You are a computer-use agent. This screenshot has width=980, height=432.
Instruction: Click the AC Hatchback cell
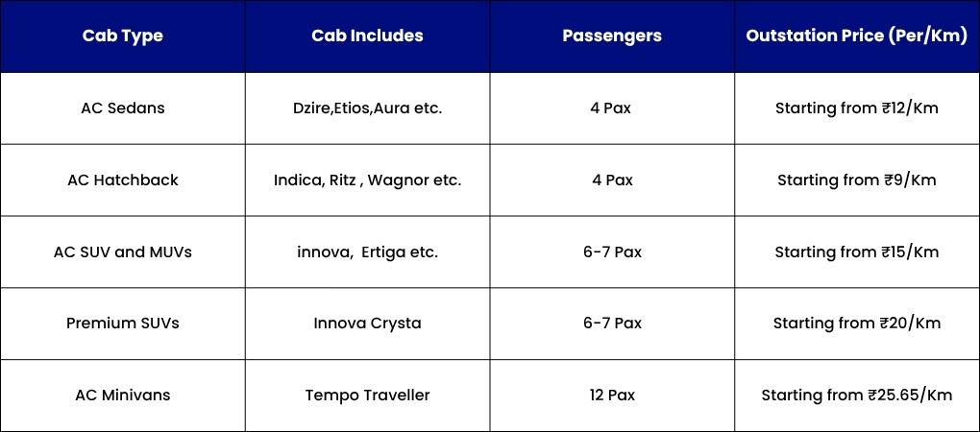tap(123, 180)
